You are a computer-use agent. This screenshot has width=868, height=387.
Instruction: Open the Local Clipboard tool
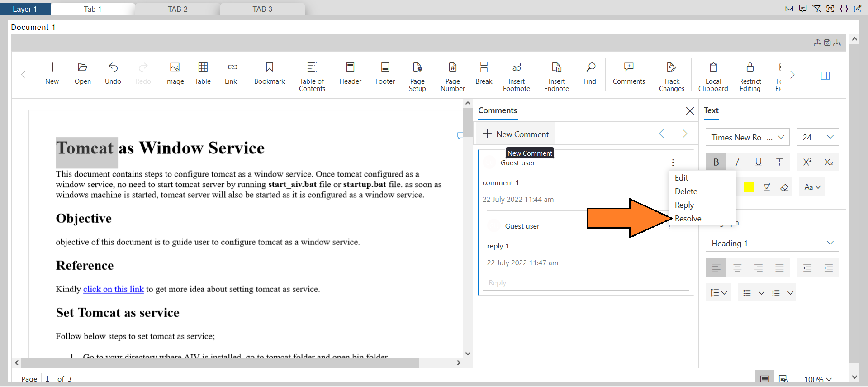pos(713,76)
